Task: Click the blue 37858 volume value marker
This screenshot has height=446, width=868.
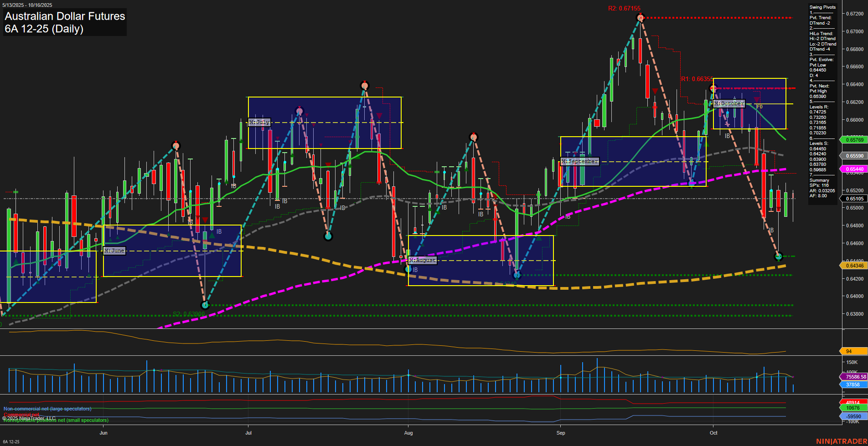Action: pyautogui.click(x=853, y=384)
